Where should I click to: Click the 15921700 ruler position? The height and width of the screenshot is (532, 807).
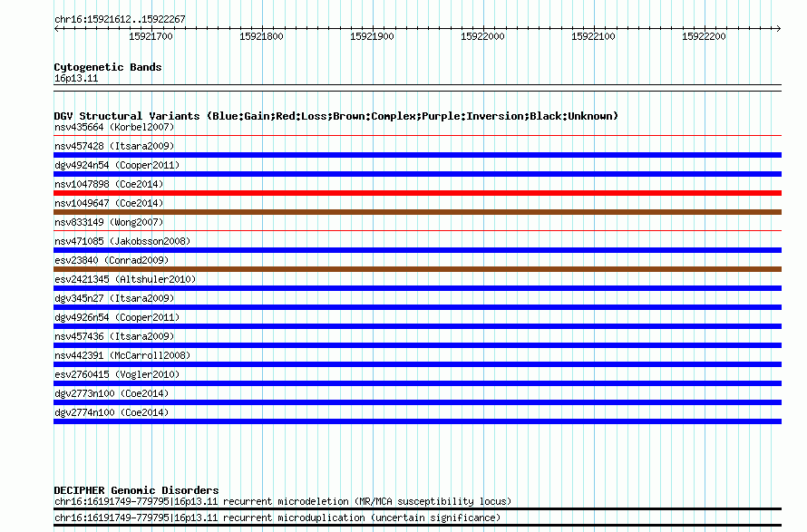tap(151, 36)
